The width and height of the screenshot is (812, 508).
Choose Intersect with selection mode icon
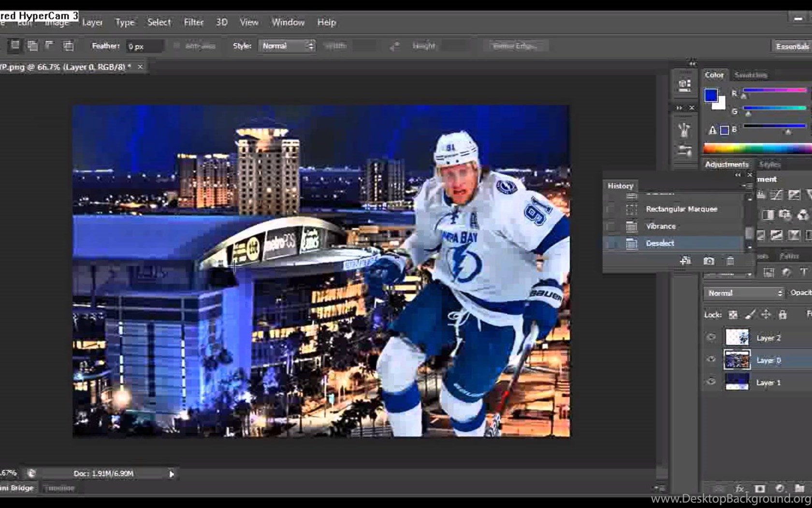[68, 46]
